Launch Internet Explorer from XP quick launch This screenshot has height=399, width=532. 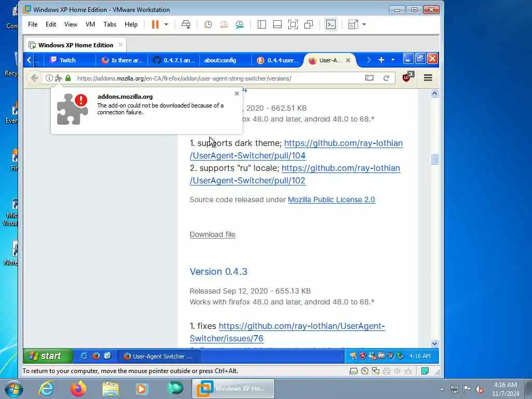(84, 356)
